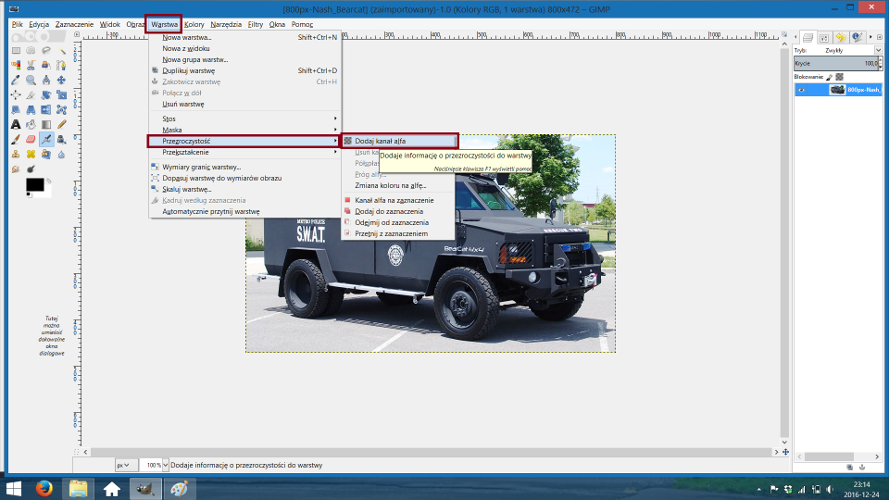Image resolution: width=889 pixels, height=500 pixels.
Task: Toggle lock alpha channel checkerboard icon
Action: click(840, 77)
